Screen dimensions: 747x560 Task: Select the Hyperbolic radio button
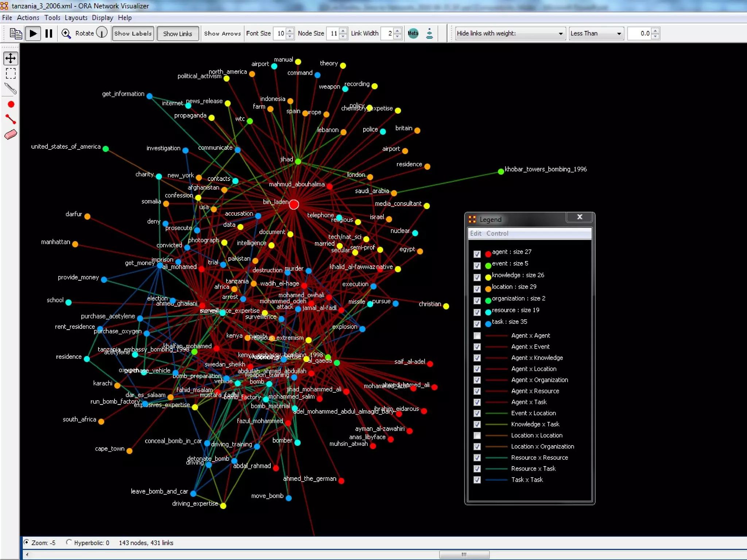69,542
